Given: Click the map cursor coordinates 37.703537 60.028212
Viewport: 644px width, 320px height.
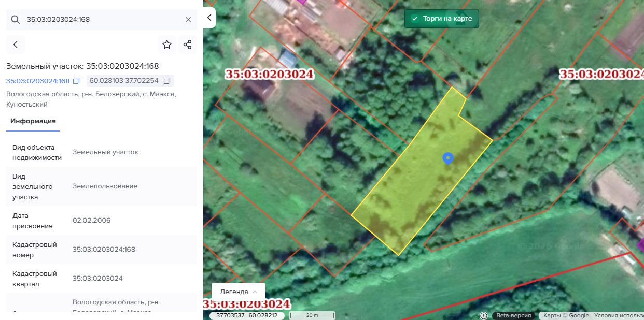Looking at the screenshot, I should pyautogui.click(x=247, y=315).
